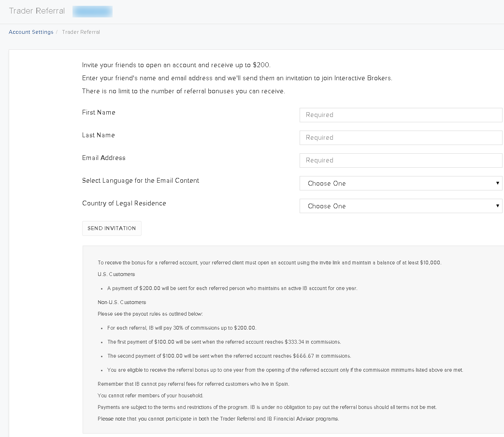This screenshot has width=504, height=437.
Task: Focus the Last Name input field
Action: point(401,138)
